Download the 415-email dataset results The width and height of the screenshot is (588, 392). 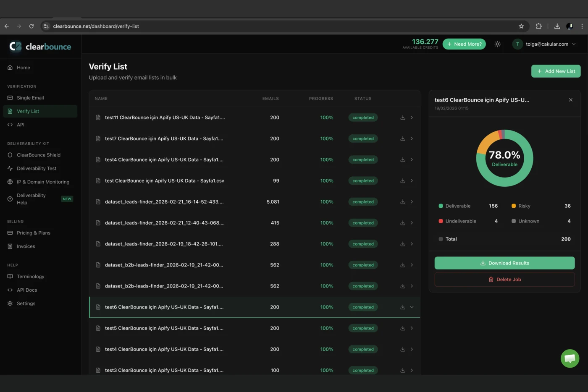(403, 223)
